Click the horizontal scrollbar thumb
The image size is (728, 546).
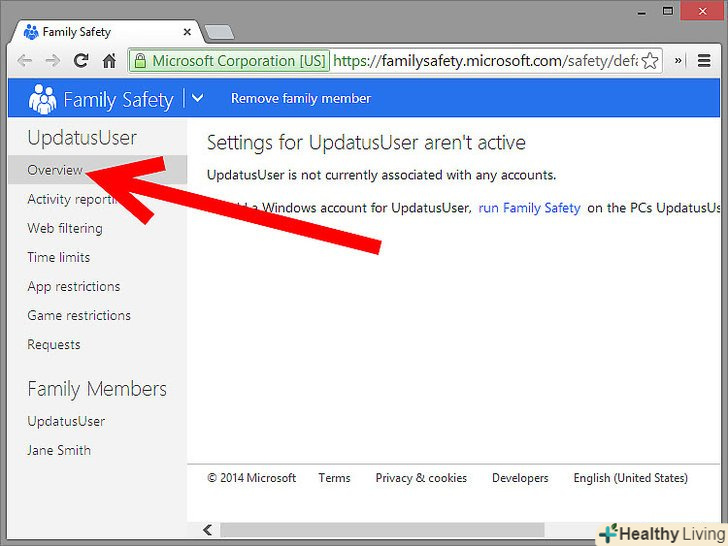pos(382,529)
